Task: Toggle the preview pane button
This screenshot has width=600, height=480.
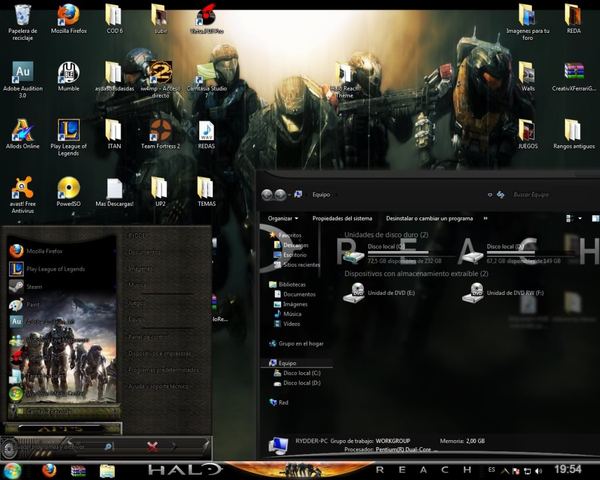Action: (x=595, y=219)
